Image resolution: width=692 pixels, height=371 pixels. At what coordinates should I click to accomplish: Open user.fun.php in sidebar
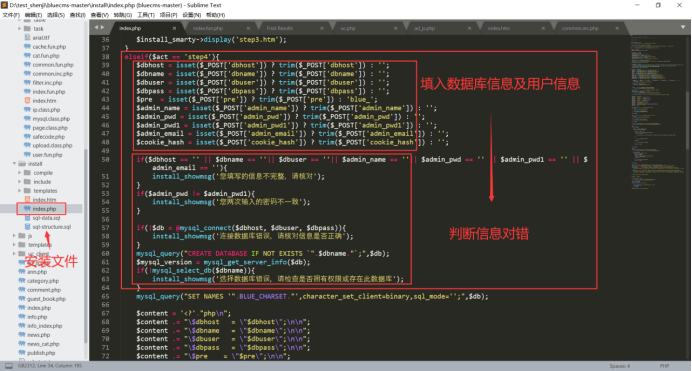(x=47, y=155)
